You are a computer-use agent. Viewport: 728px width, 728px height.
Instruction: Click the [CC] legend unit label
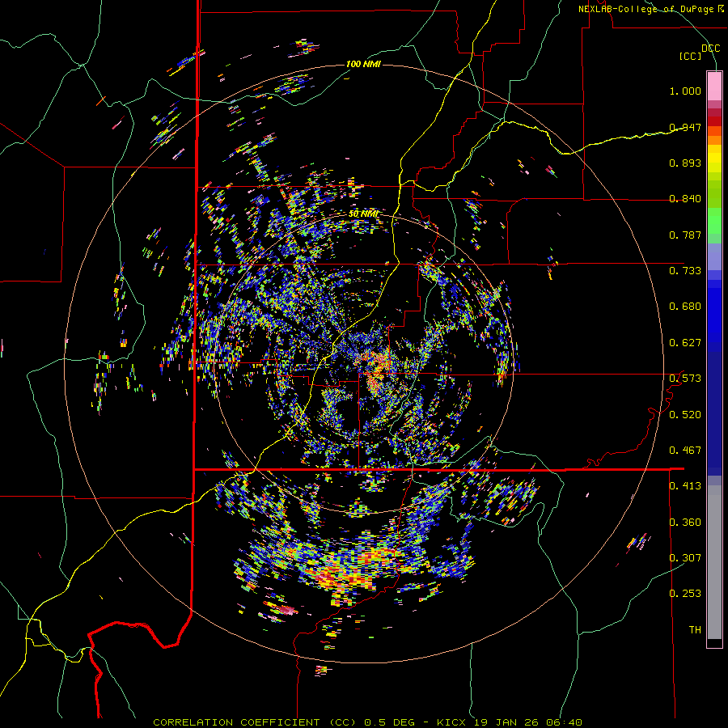691,56
